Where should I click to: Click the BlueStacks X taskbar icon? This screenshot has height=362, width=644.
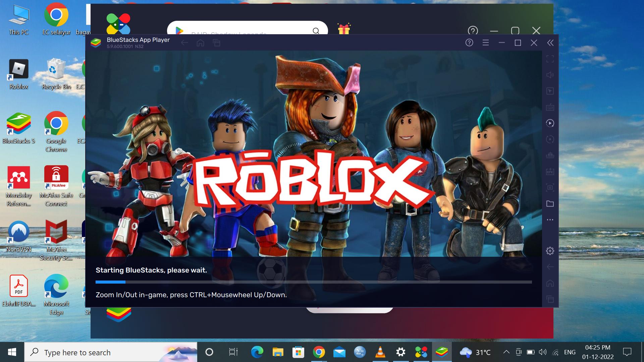click(421, 352)
